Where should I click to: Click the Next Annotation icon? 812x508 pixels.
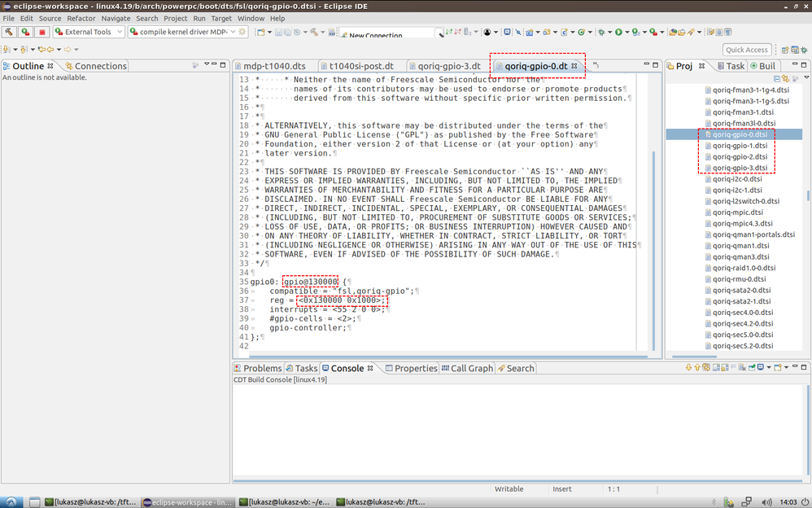(6, 49)
